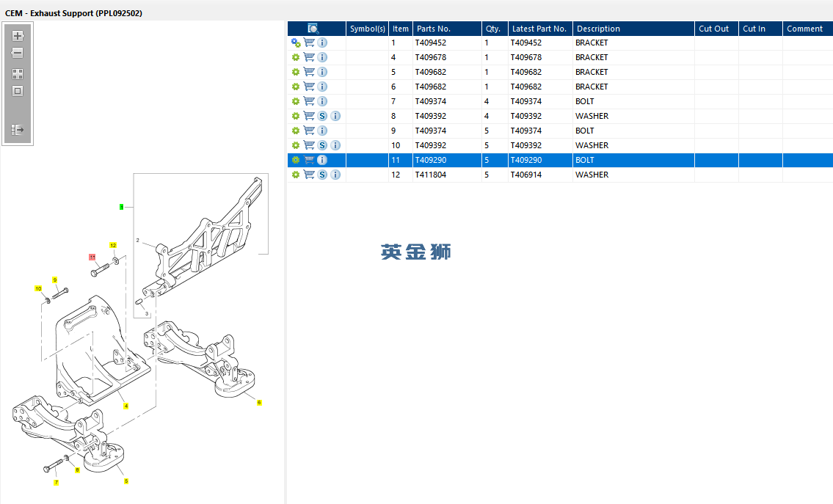Click the four-squares view icon
833x504 pixels.
[x=18, y=74]
